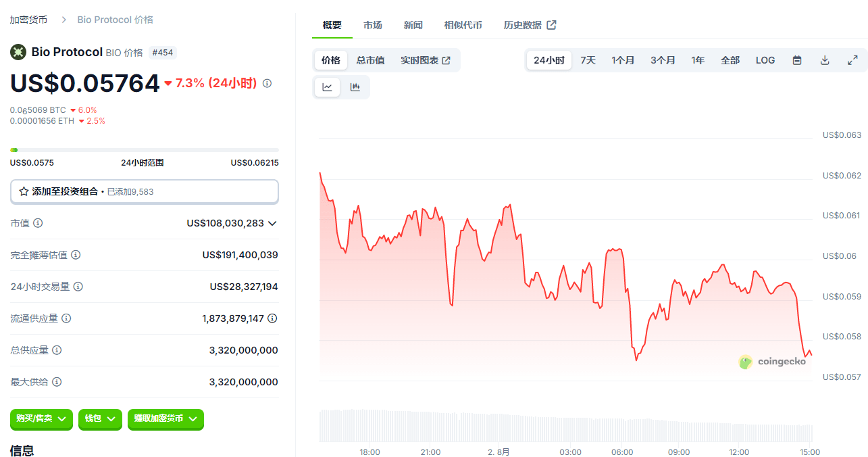Viewport: 868px width, 457px height.
Task: Click the #454 rank badge
Action: coord(163,52)
